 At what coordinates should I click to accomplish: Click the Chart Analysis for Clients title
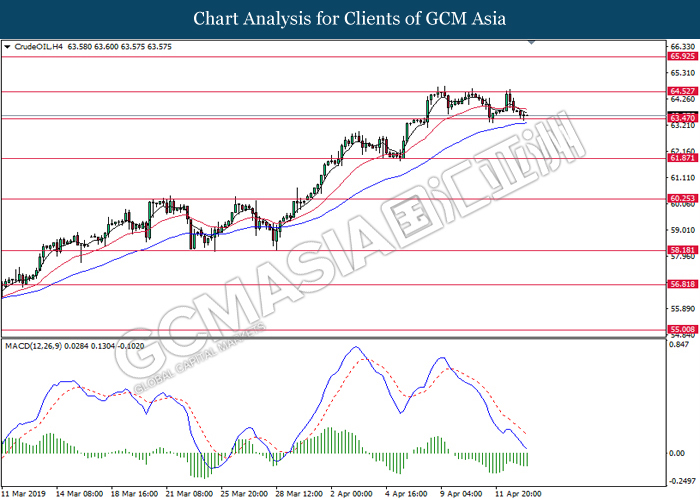pos(350,19)
